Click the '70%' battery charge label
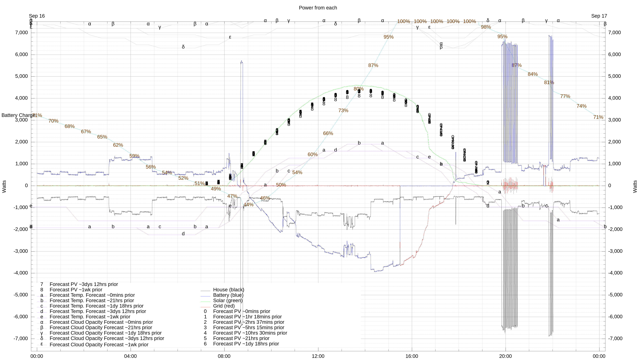Viewport: 644px width, 362px height. tap(53, 121)
